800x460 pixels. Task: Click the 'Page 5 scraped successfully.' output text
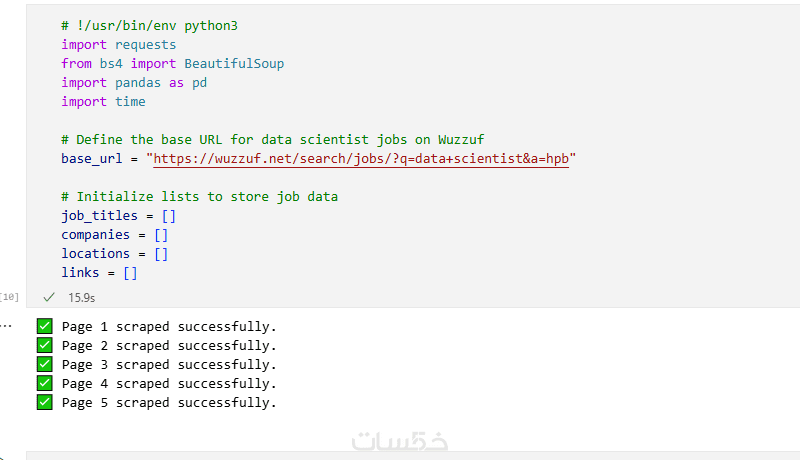[169, 402]
